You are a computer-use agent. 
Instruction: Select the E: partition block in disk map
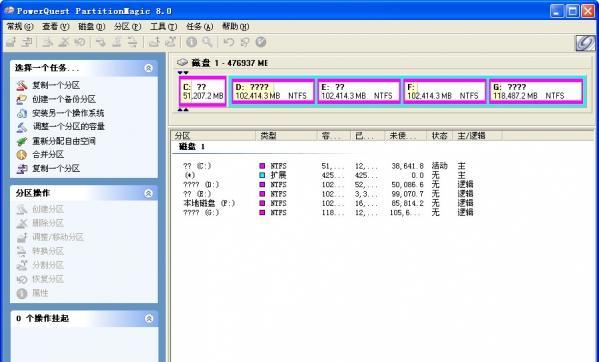pyautogui.click(x=359, y=91)
